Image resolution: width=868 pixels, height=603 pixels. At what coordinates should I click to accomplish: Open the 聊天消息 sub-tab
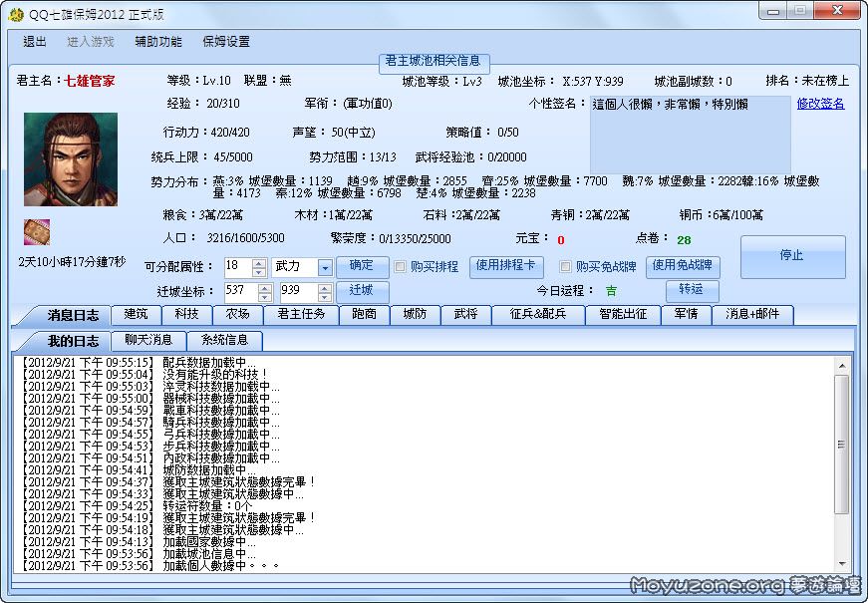[x=148, y=341]
